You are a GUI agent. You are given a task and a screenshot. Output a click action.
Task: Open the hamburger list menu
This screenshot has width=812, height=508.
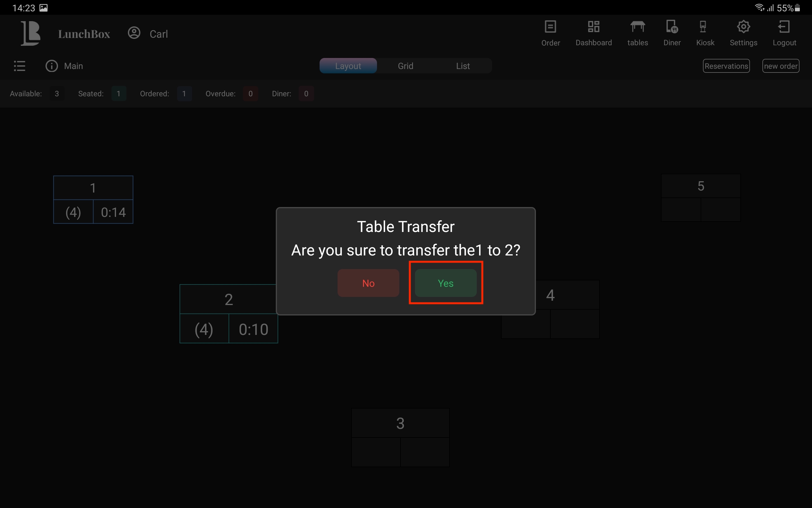pos(19,66)
